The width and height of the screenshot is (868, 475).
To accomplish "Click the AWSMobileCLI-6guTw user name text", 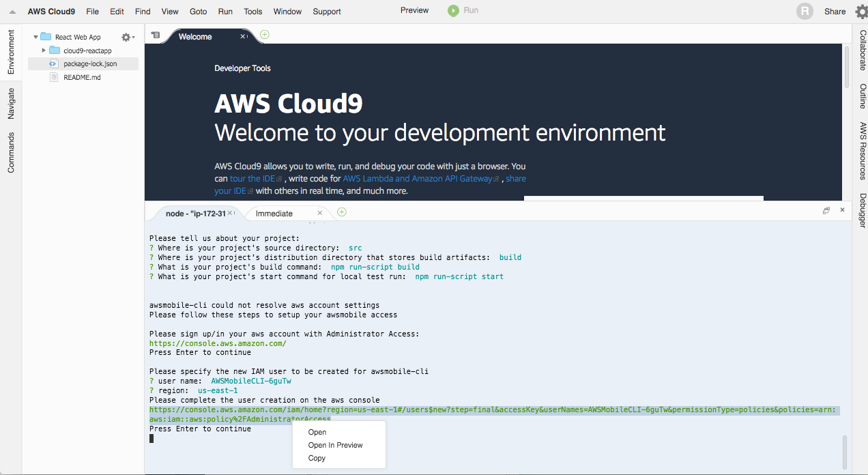I will tap(251, 381).
